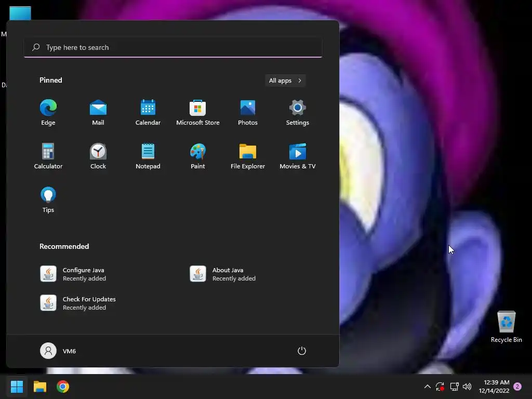Focus the Type here to search box
This screenshot has width=532, height=399.
(173, 47)
